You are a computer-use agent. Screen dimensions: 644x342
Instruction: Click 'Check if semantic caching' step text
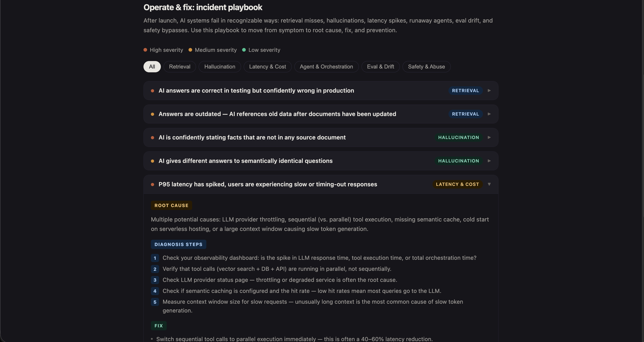[302, 291]
